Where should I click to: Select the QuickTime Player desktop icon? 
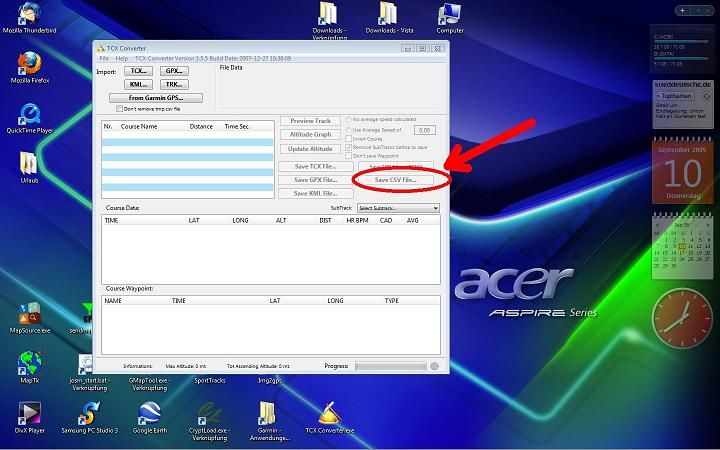(29, 113)
